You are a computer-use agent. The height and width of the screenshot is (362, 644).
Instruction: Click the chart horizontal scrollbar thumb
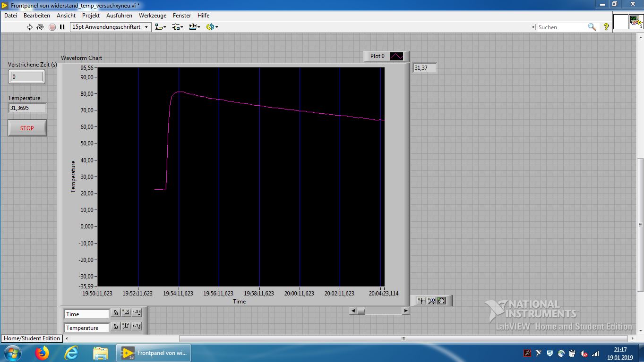tap(361, 311)
